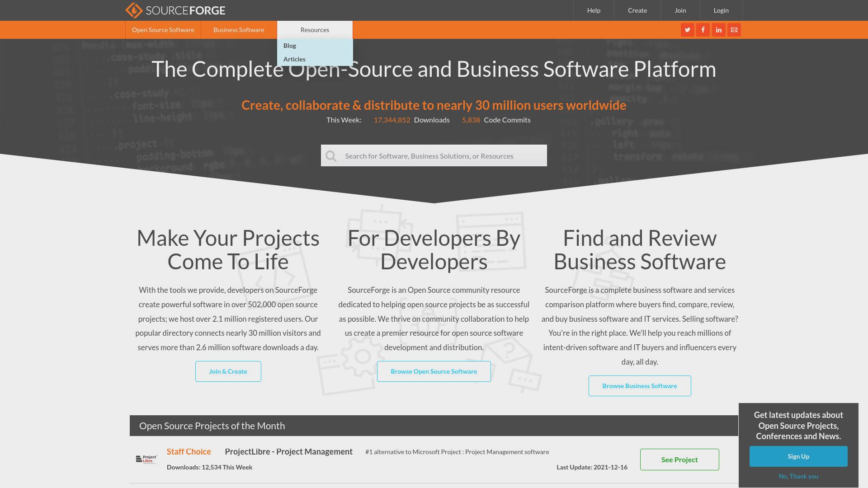Image resolution: width=868 pixels, height=488 pixels.
Task: Open the Twitter social icon
Action: coord(687,30)
